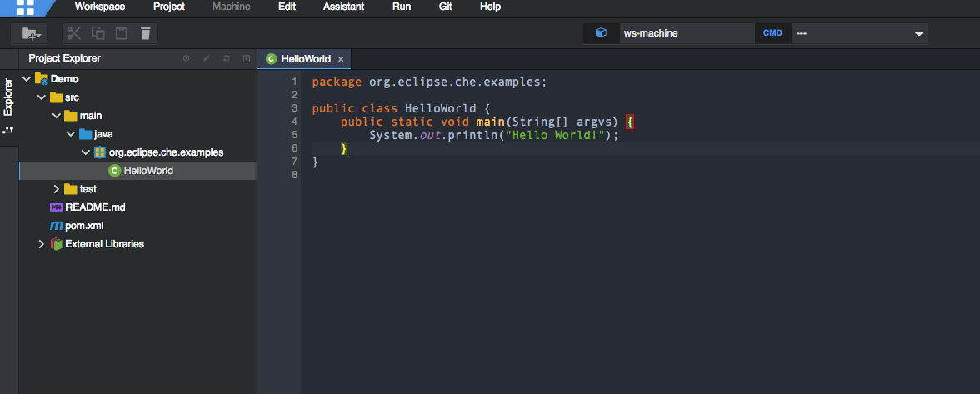Click the highlighted opening brace on line 4

coord(631,122)
